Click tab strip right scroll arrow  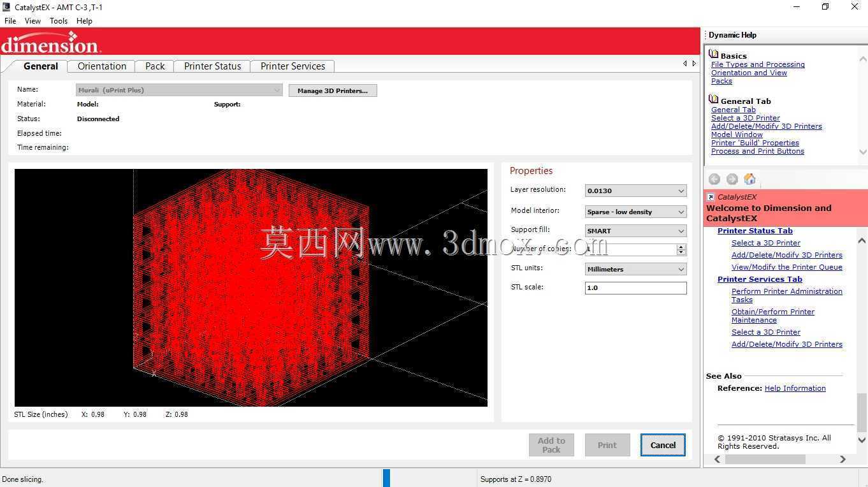tap(694, 63)
